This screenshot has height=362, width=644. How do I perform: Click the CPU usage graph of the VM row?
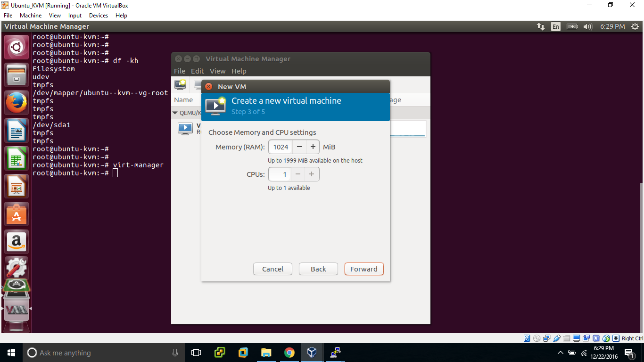pos(408,128)
